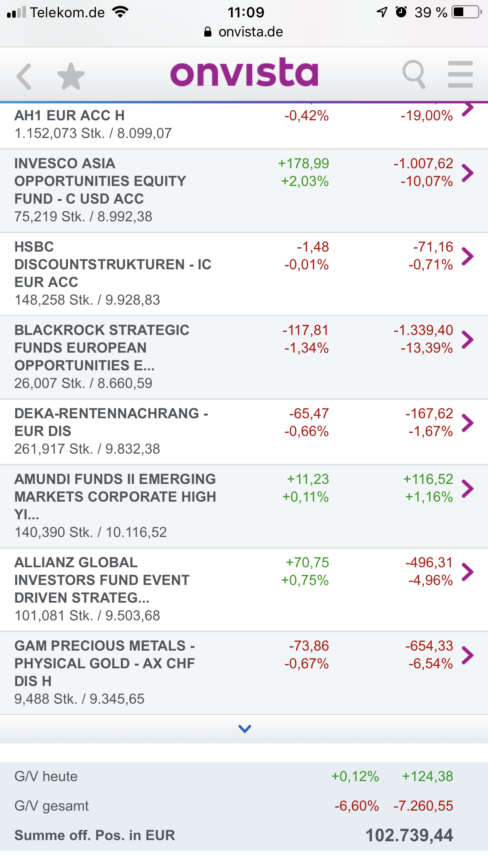The width and height of the screenshot is (488, 868).
Task: Open BlackRock Strategic Funds details arrow
Action: [x=467, y=340]
